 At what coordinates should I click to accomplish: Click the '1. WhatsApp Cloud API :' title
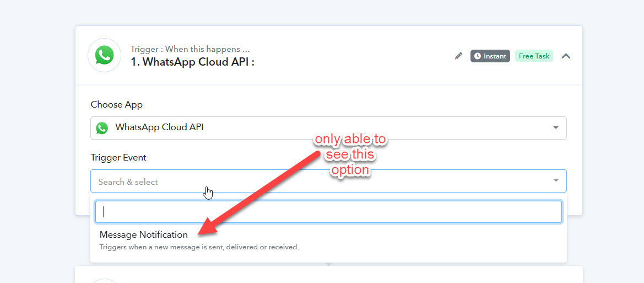193,62
